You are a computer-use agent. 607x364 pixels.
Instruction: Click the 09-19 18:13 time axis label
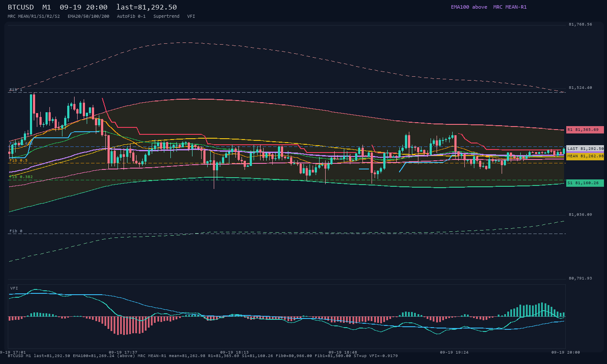(235, 352)
